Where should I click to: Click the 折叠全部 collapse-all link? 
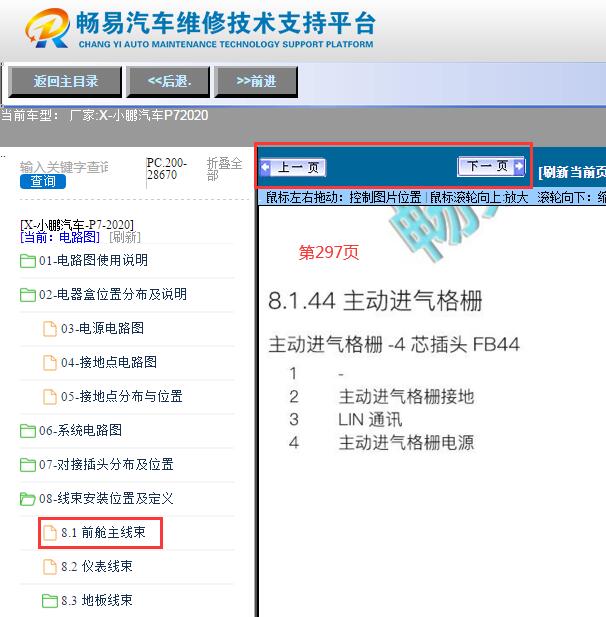pos(224,168)
